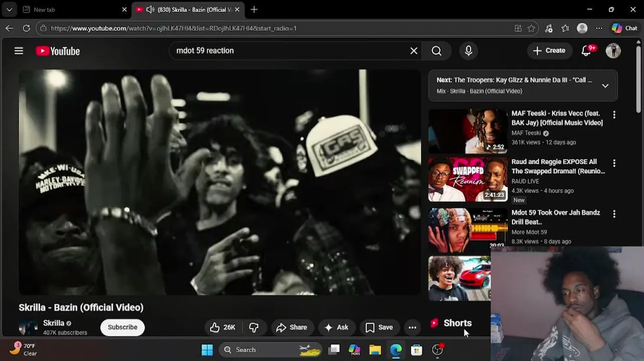
Task: Add page to favorites with star icon
Action: pos(532,28)
